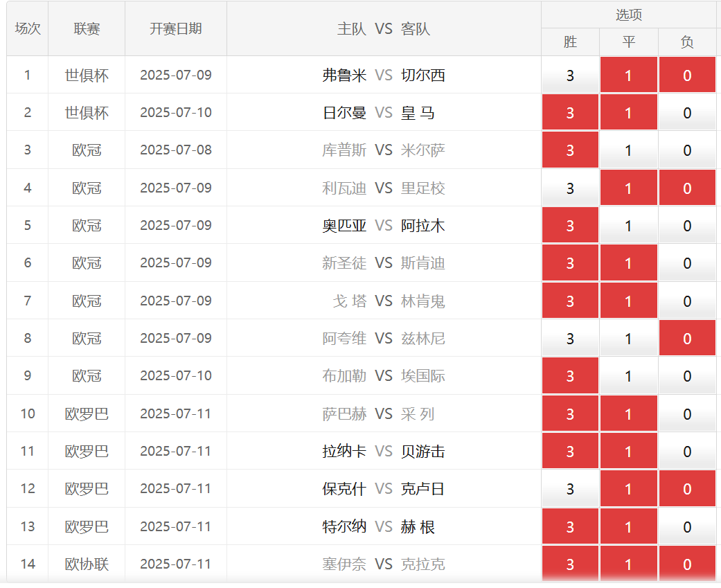Click the 胜 column header

coord(570,42)
